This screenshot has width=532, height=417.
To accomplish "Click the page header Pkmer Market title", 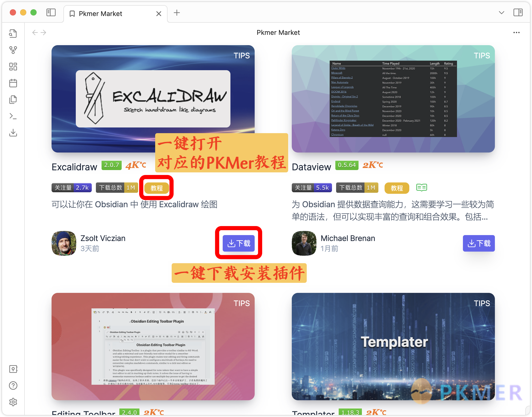I will tap(278, 33).
